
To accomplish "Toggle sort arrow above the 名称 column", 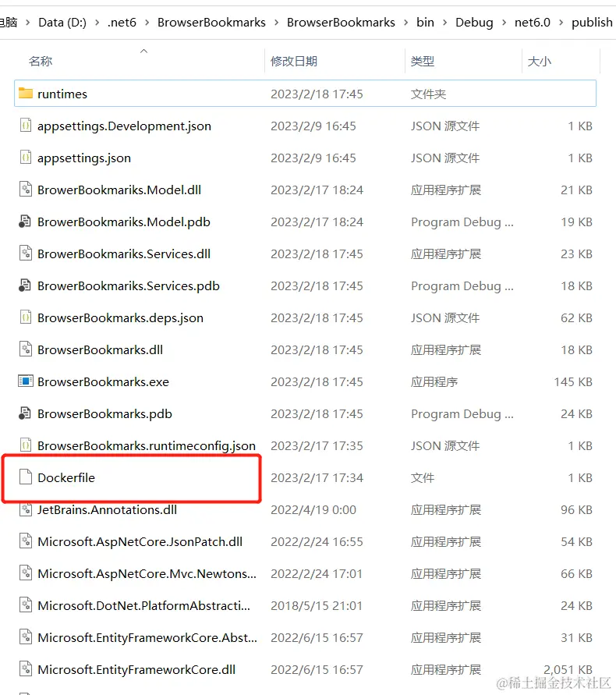I will 143,51.
